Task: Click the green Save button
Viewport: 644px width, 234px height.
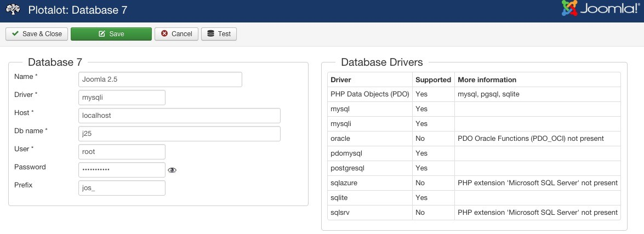Action: (x=111, y=34)
